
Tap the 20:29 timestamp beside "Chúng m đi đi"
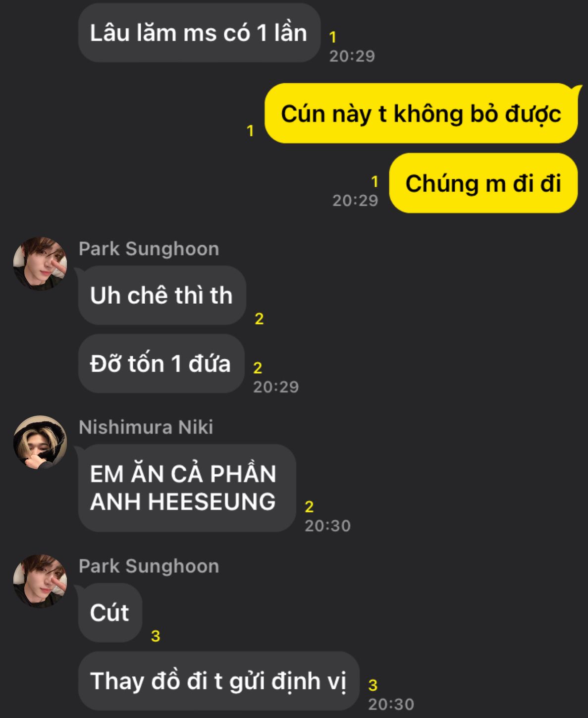355,200
